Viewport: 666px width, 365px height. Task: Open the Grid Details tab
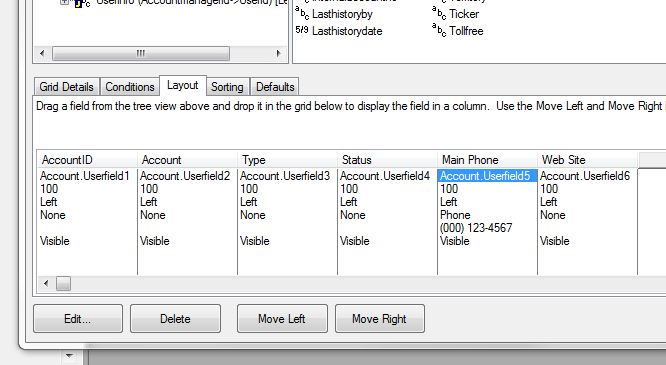click(67, 87)
